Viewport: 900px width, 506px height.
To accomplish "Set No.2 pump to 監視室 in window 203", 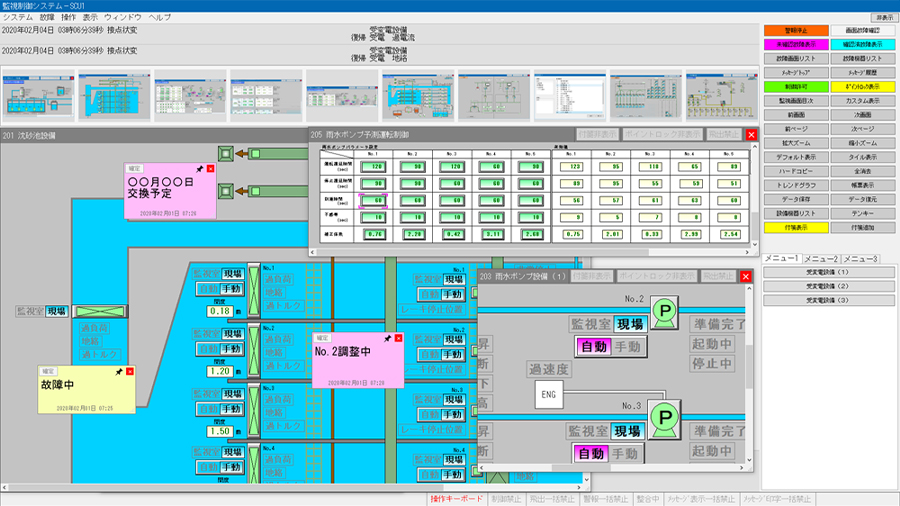I will click(x=591, y=324).
